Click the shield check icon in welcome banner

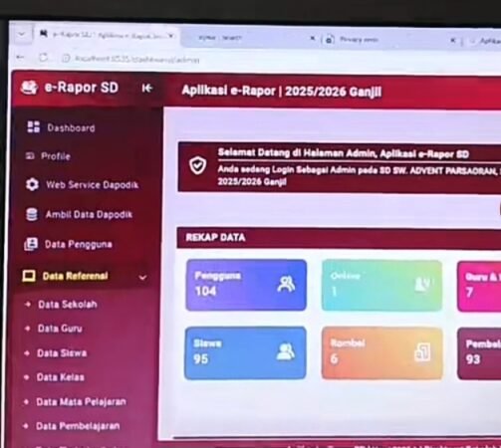click(x=197, y=165)
